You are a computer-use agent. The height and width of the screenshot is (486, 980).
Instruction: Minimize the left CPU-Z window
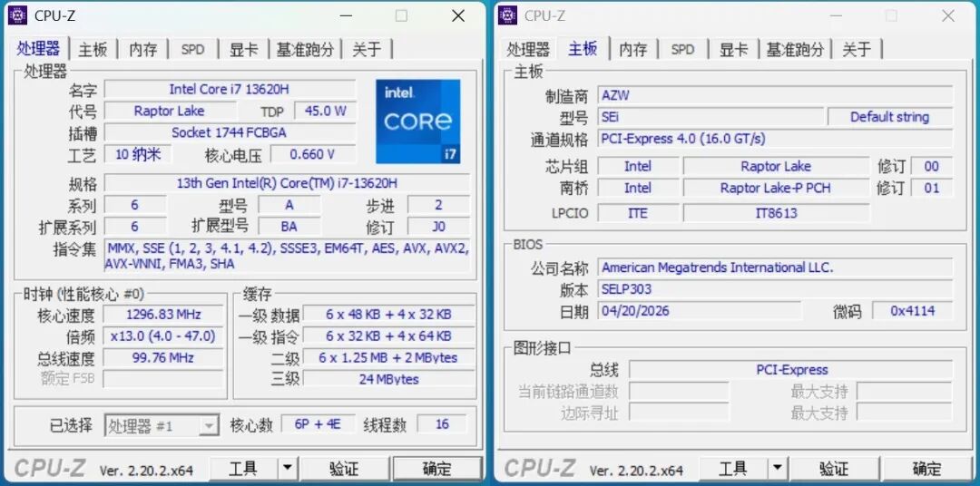pyautogui.click(x=345, y=15)
